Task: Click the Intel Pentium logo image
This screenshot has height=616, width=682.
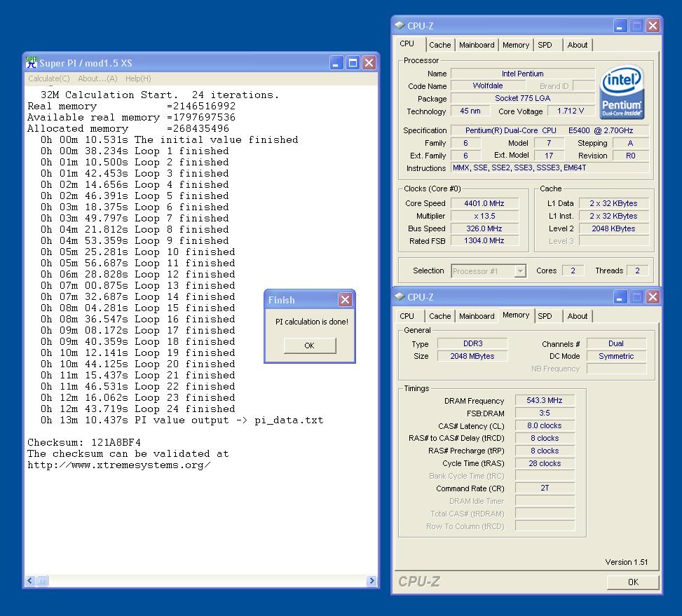Action: (x=622, y=93)
